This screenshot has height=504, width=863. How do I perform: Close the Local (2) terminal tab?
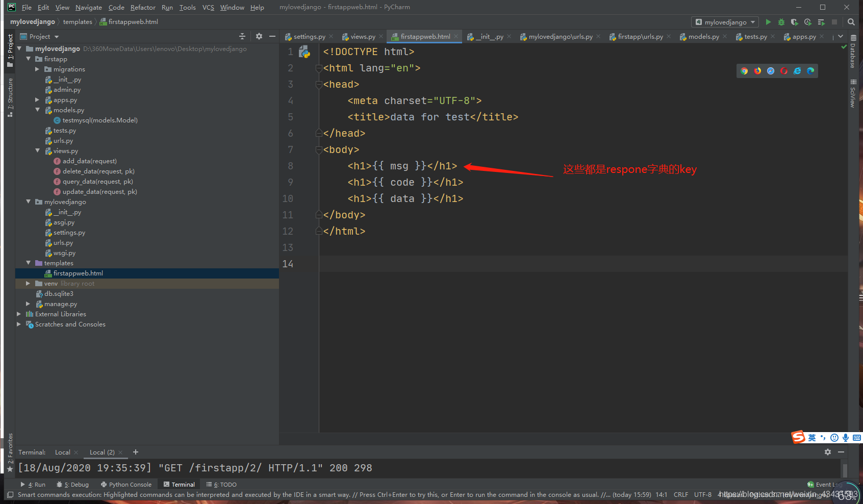click(120, 452)
